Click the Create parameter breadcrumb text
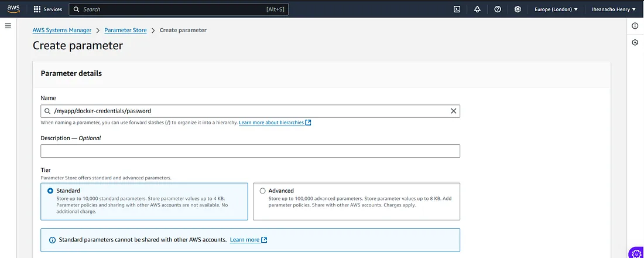Screen dimensions: 644x258 click(183, 30)
